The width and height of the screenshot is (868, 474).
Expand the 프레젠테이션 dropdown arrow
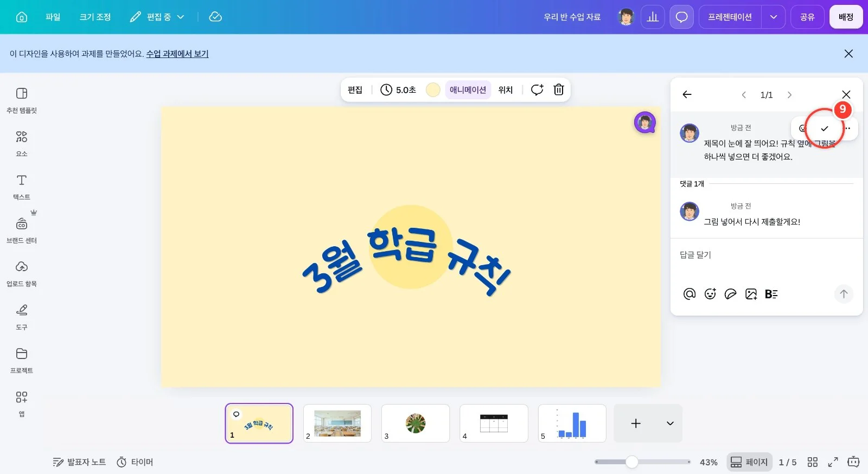coord(774,17)
